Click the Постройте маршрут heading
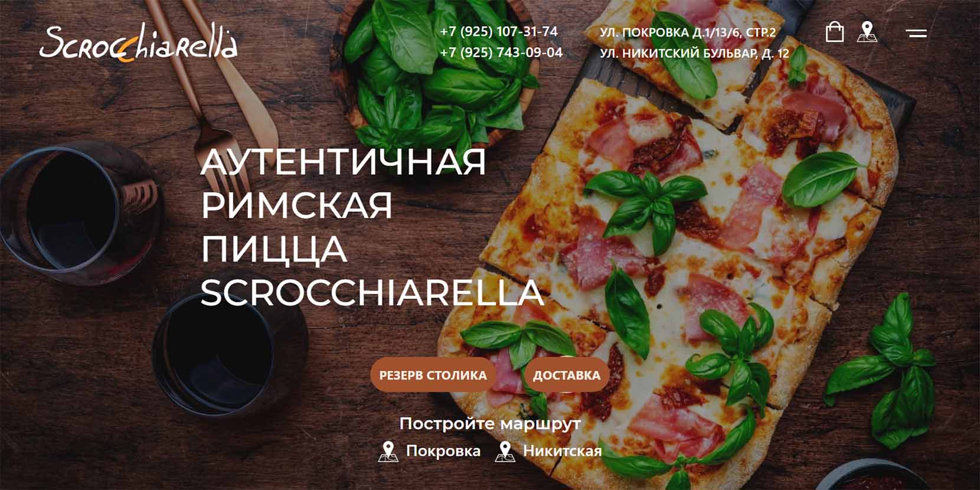The image size is (980, 490). tap(490, 424)
